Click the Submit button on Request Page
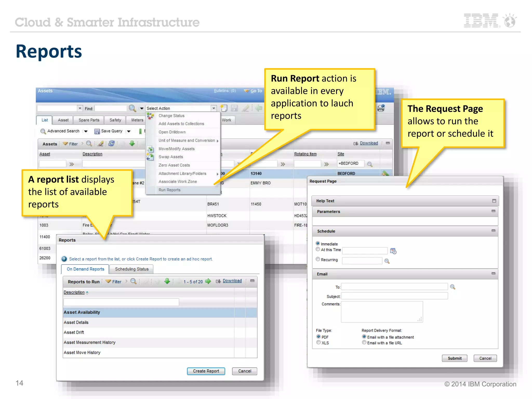Image resolution: width=532 pixels, height=399 pixels. tap(454, 358)
